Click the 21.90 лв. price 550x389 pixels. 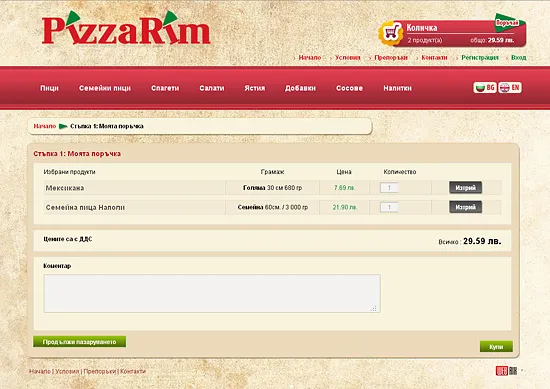pos(345,207)
